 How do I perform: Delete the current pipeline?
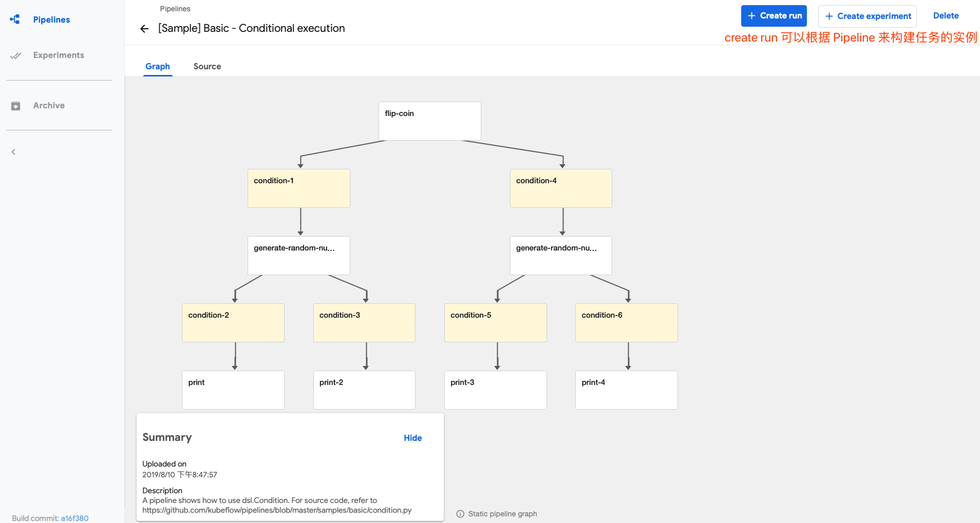point(946,16)
